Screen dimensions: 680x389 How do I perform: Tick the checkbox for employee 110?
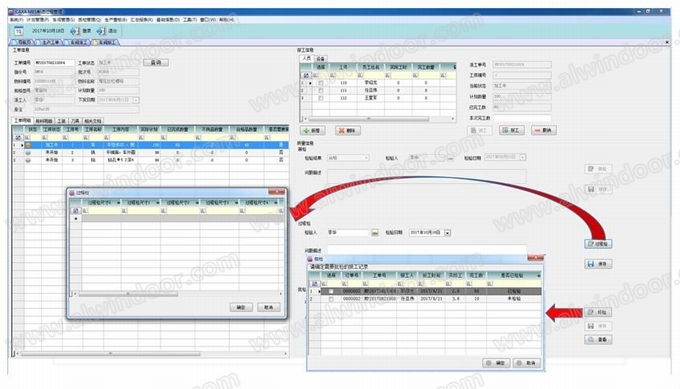pos(320,82)
